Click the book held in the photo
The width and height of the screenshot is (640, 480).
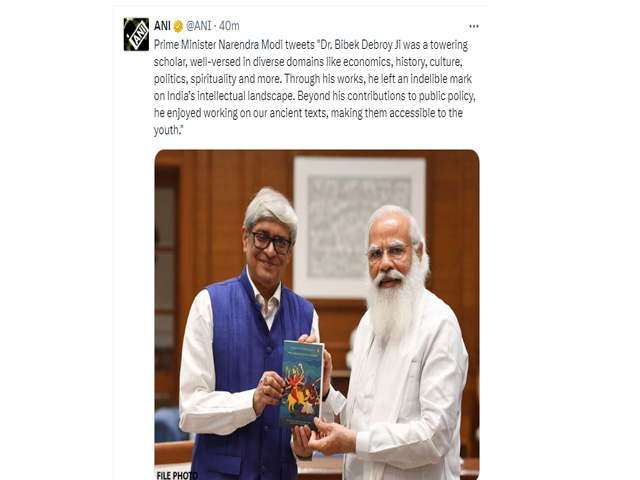point(302,385)
